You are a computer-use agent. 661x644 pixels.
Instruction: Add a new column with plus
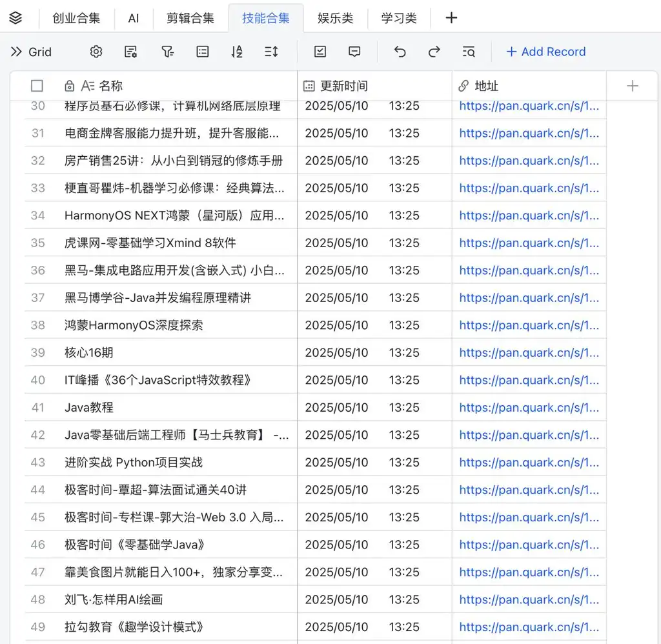click(x=633, y=86)
